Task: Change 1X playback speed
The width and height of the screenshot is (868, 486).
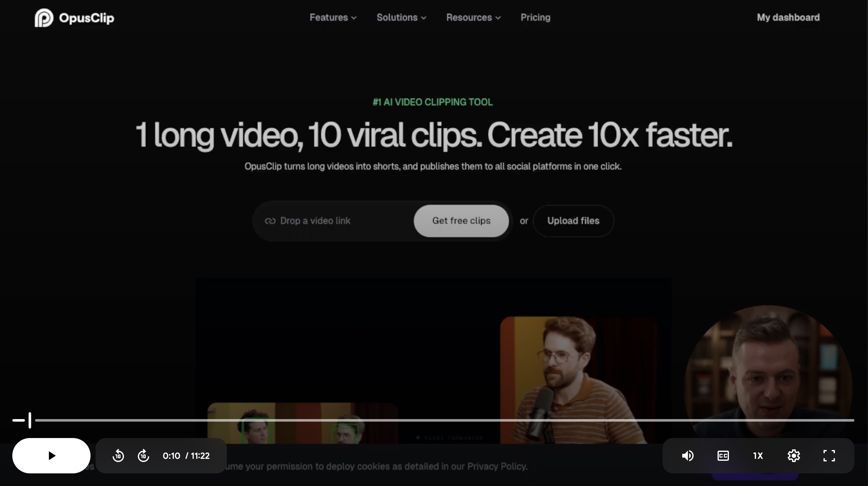Action: pyautogui.click(x=758, y=456)
